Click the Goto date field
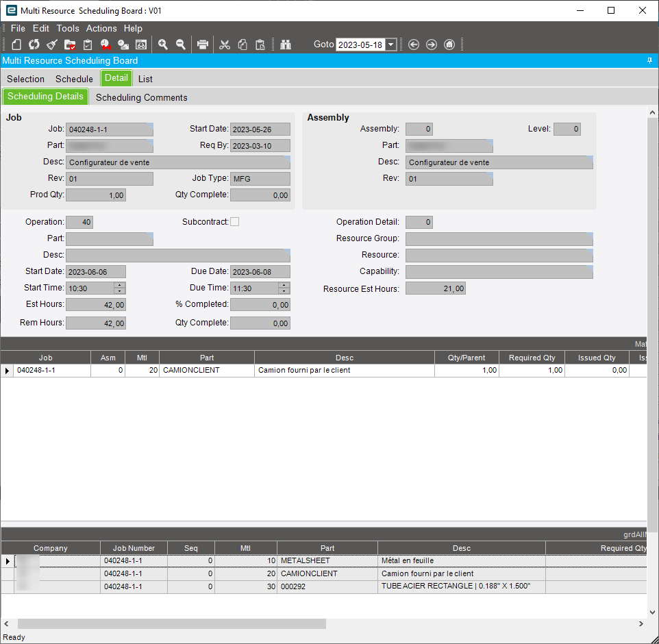The width and height of the screenshot is (659, 644). [360, 45]
